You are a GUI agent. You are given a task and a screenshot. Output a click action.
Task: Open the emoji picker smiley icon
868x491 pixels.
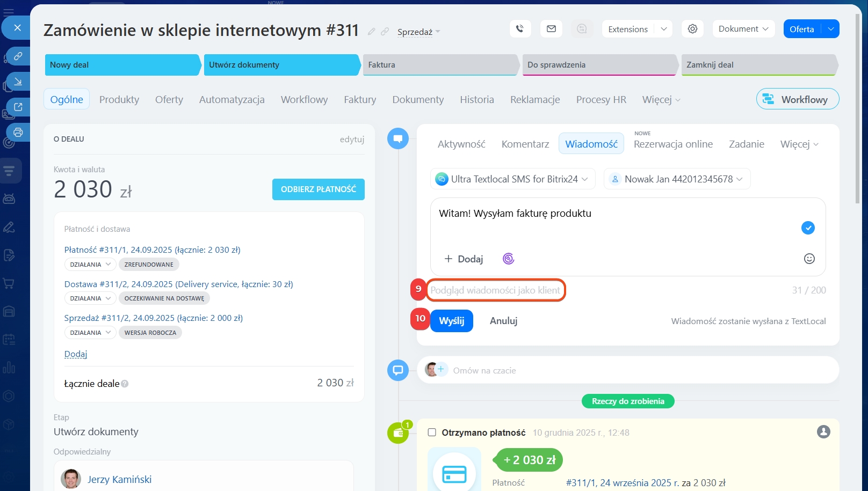coord(809,259)
